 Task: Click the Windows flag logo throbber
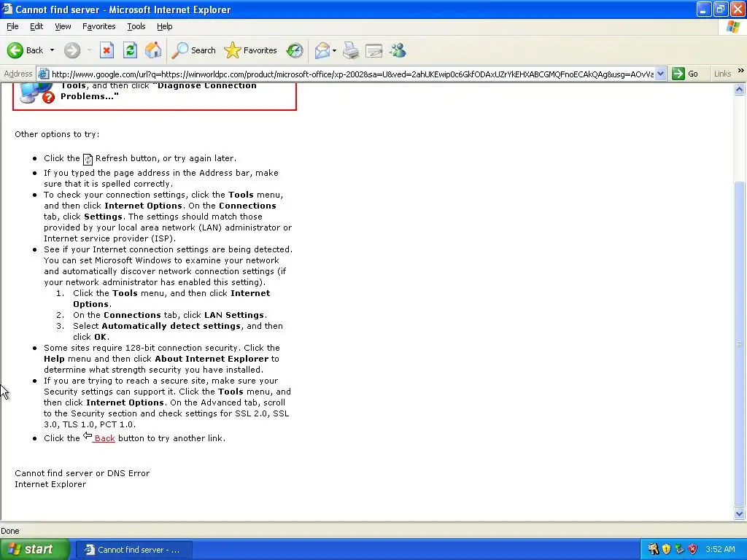coord(733,27)
